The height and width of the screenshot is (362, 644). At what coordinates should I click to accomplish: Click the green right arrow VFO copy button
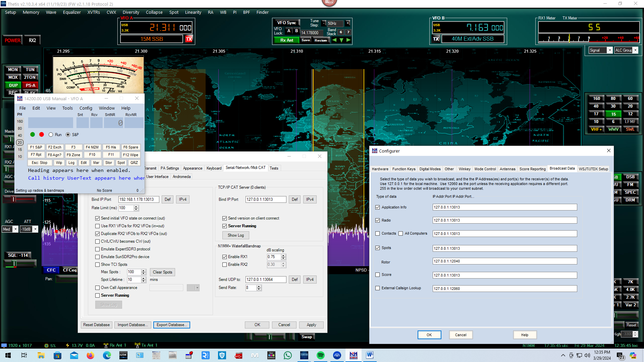348,40
